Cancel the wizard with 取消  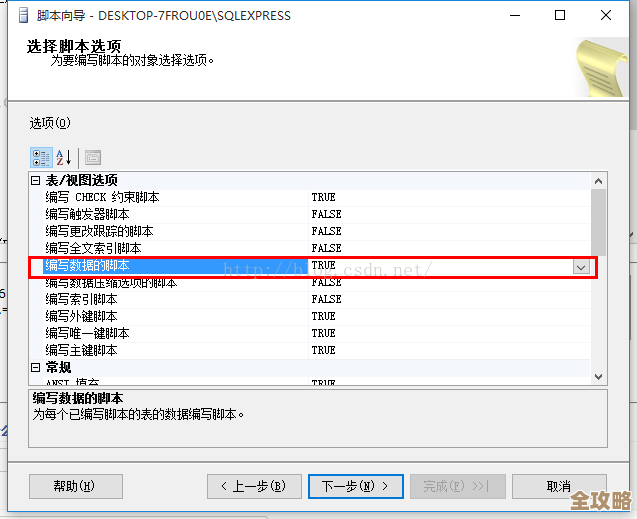(559, 486)
